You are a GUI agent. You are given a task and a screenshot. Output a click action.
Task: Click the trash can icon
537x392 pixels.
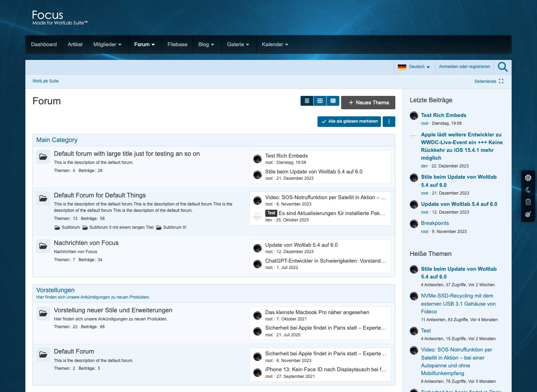tap(528, 202)
